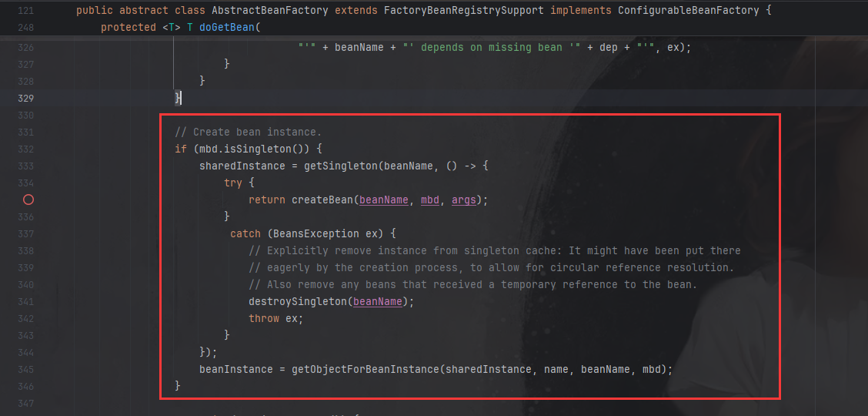The height and width of the screenshot is (416, 868).
Task: Click the destroySingleton method call
Action: (298, 302)
